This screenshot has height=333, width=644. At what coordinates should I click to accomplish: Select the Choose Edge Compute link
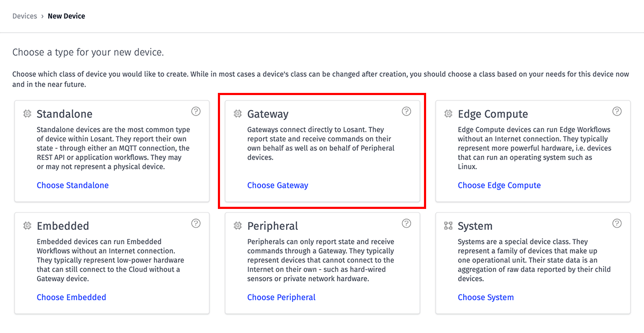click(499, 185)
